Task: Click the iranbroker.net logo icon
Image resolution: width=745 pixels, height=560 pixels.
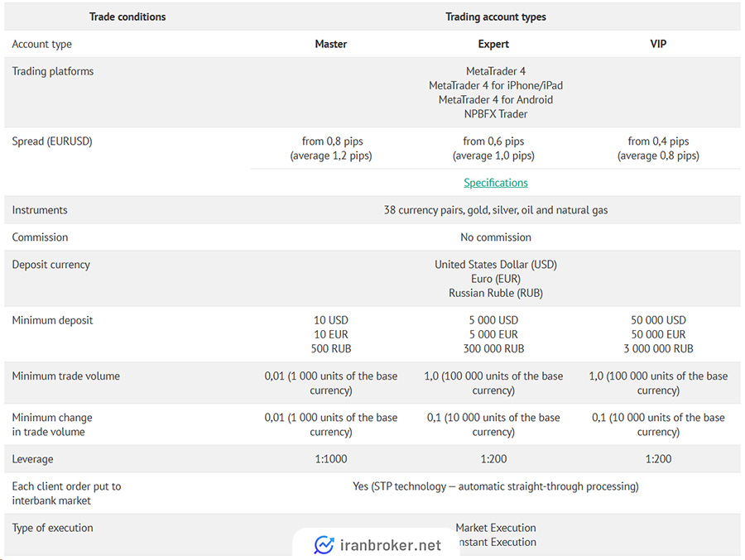Action: (x=324, y=545)
